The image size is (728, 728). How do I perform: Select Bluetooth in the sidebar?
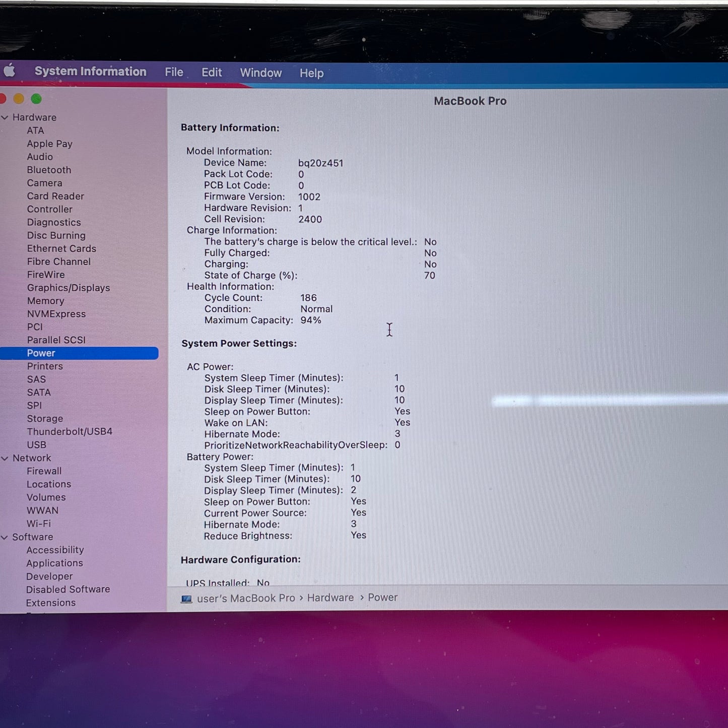coord(49,170)
